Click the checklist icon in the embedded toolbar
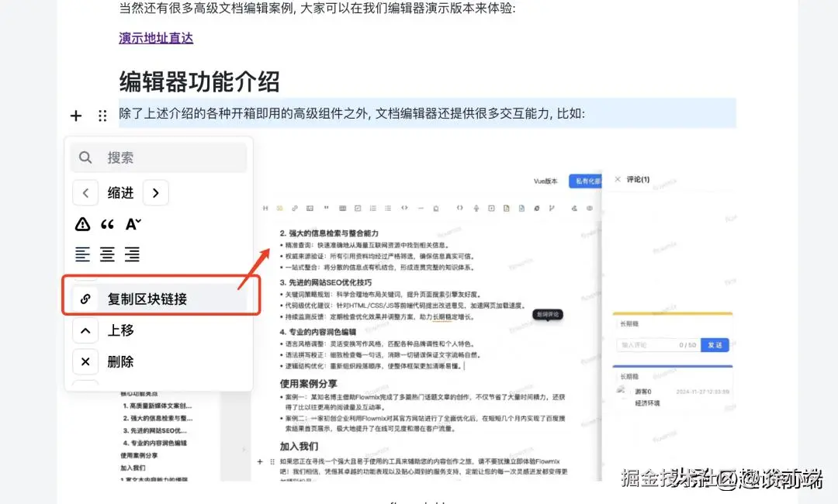838x504 pixels. click(358, 209)
